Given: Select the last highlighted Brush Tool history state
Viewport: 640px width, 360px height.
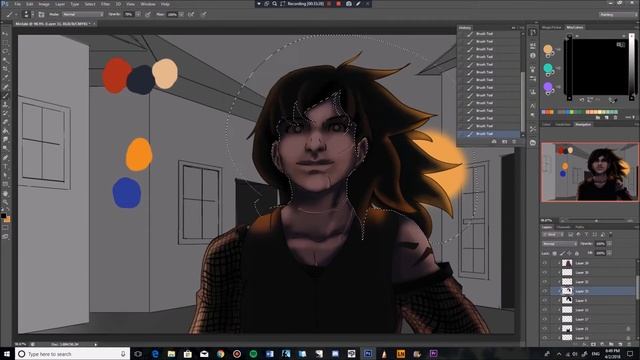Looking at the screenshot, I should click(490, 133).
